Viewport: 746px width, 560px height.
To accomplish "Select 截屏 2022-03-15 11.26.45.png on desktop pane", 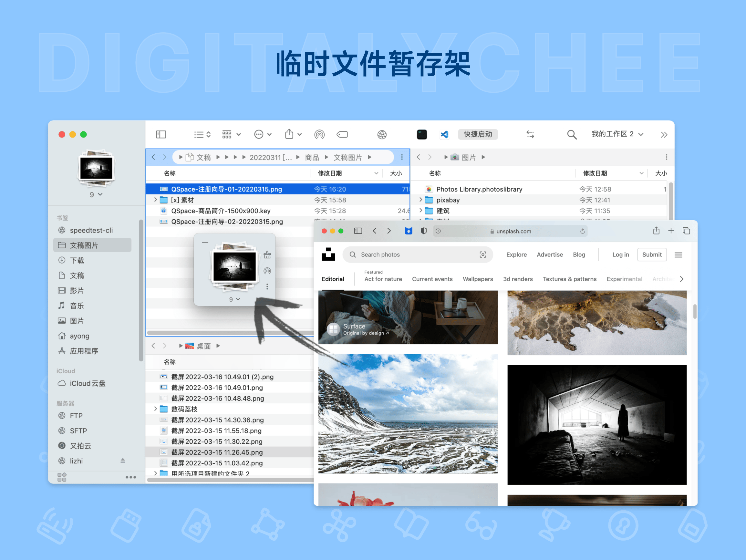I will pyautogui.click(x=230, y=452).
